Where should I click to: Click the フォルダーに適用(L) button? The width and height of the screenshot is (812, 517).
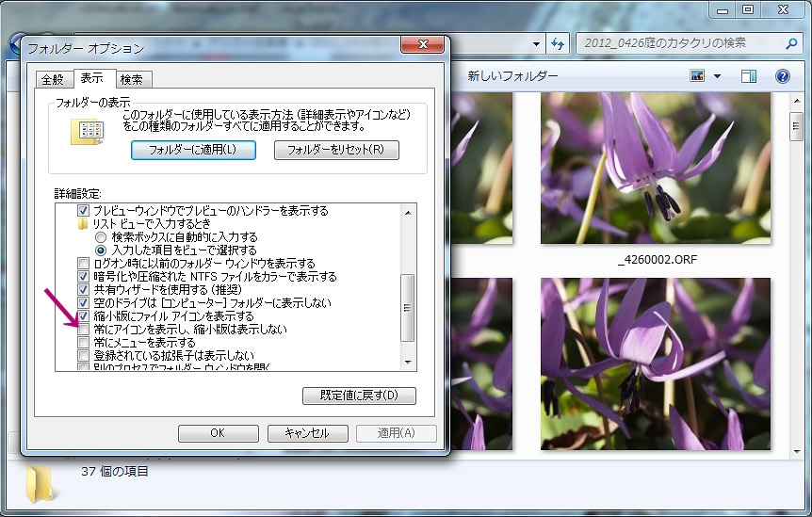(x=192, y=150)
